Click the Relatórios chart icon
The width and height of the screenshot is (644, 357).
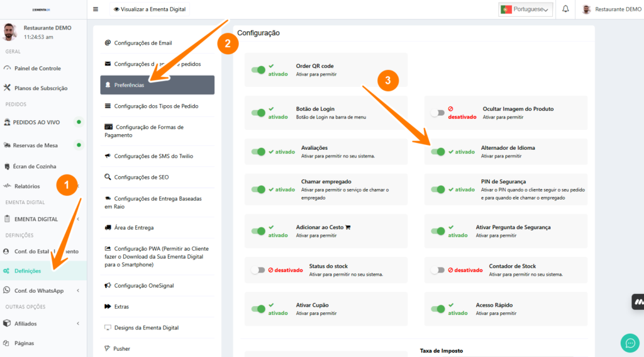(7, 186)
